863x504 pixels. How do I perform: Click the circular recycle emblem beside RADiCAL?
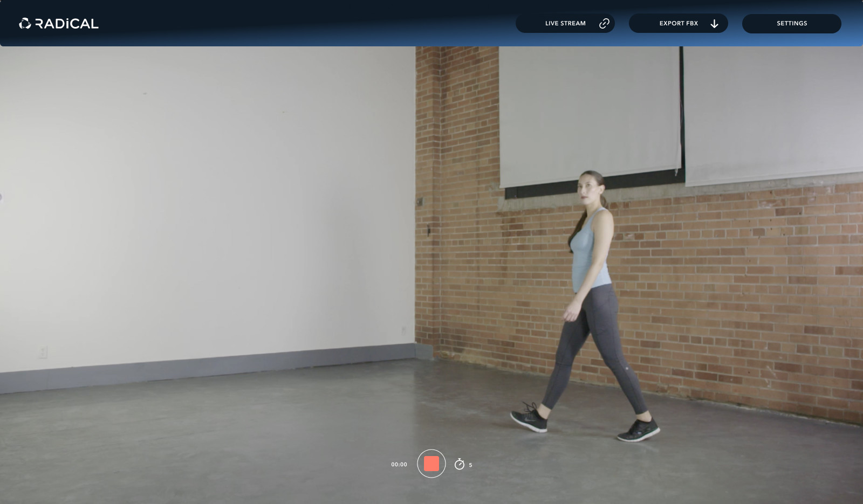coord(24,24)
